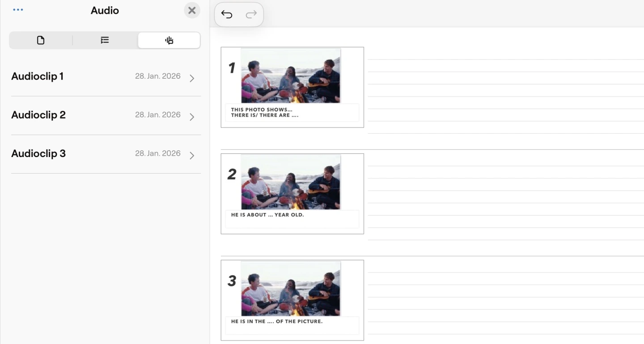Image resolution: width=644 pixels, height=344 pixels.
Task: Expand Audioclip 2 chevron
Action: click(x=192, y=117)
